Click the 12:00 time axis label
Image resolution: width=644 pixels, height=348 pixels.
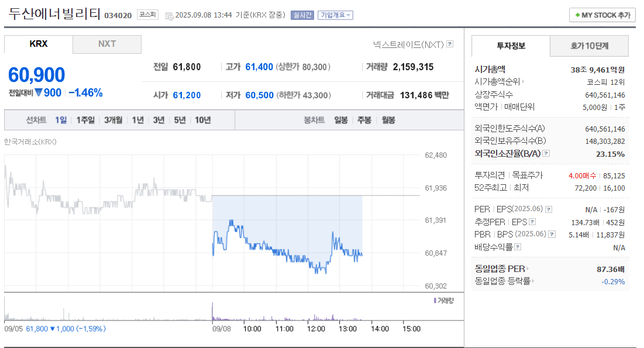tap(316, 329)
